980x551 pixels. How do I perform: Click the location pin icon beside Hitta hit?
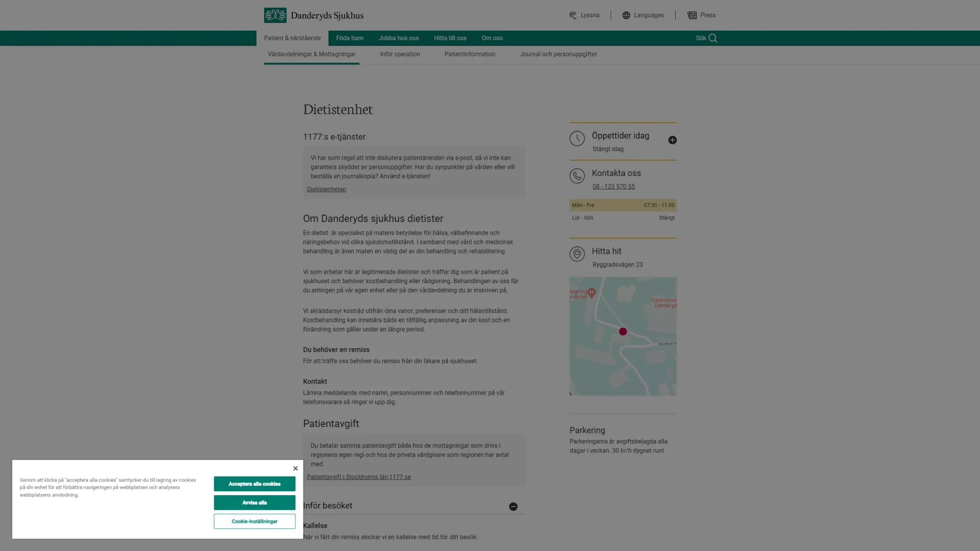coord(577,254)
